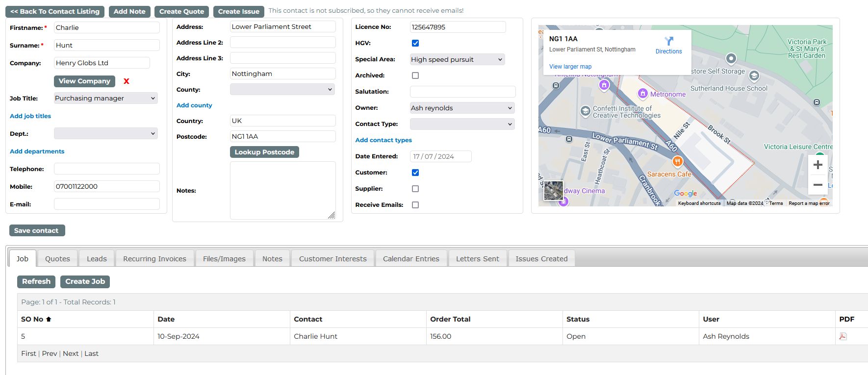The width and height of the screenshot is (868, 375).
Task: Click the Add contact types link
Action: click(383, 140)
